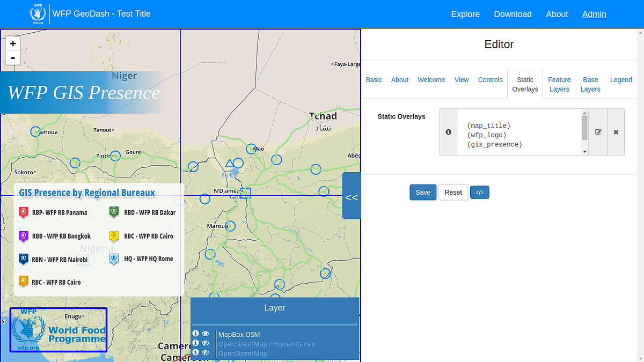Select the MapBox OSM layer name
This screenshot has height=362, width=644.
[239, 335]
